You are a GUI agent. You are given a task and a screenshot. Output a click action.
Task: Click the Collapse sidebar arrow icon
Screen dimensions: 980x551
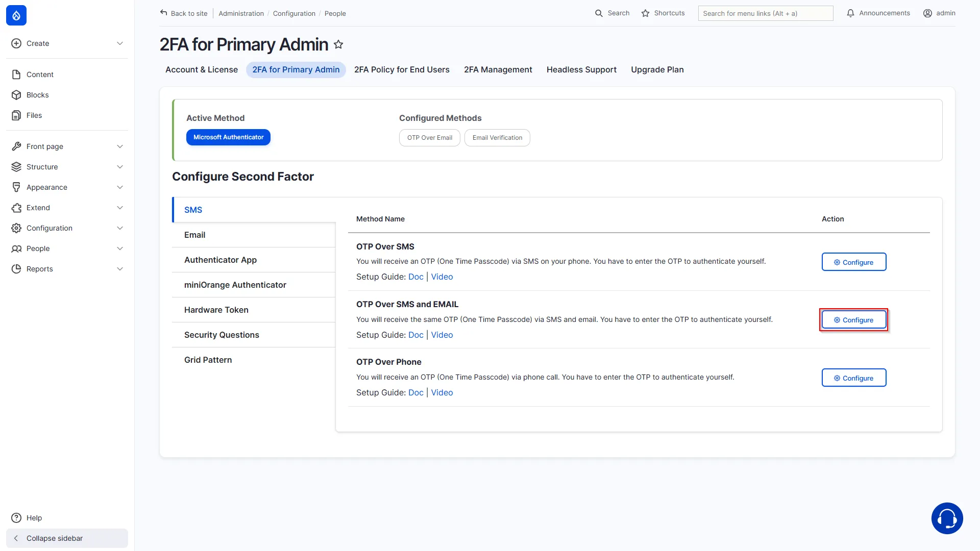(x=16, y=538)
